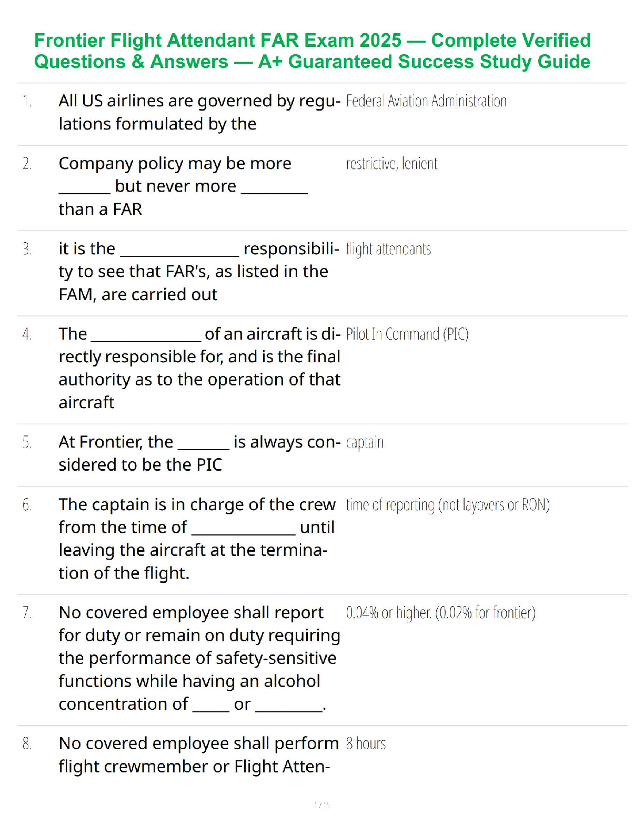Viewport: 644px width, 834px height.
Task: Click the answer '0.04% or higher'
Action: (x=388, y=612)
